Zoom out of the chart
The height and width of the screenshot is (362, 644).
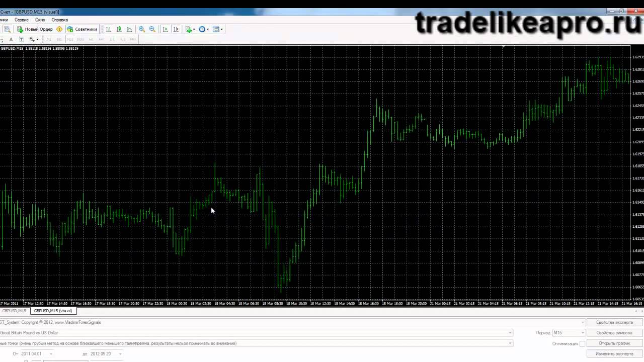(152, 29)
